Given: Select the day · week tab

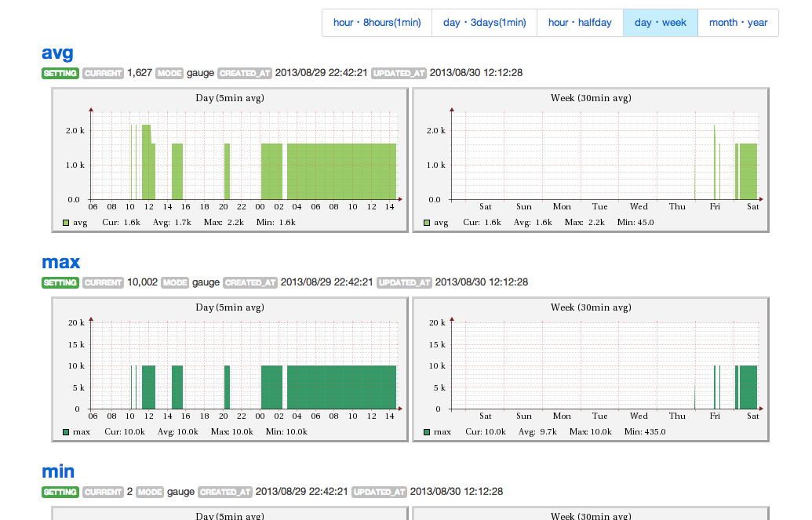Looking at the screenshot, I should [661, 23].
